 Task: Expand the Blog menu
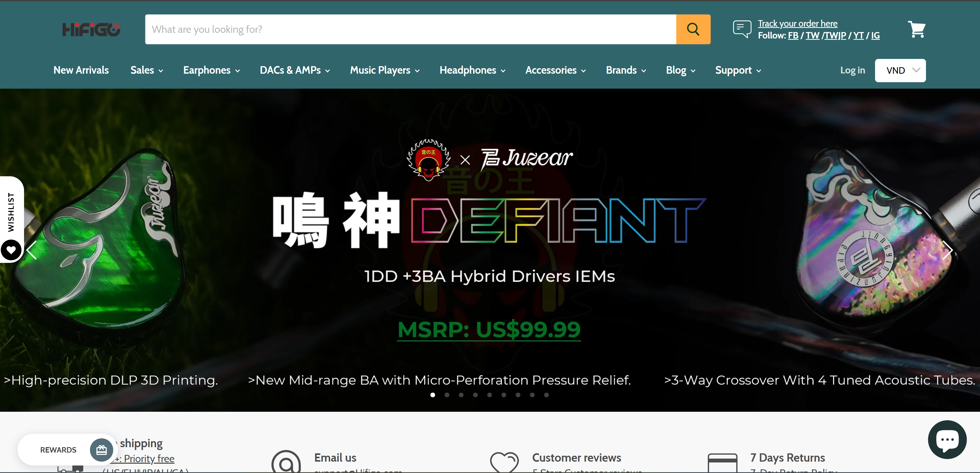pyautogui.click(x=681, y=70)
